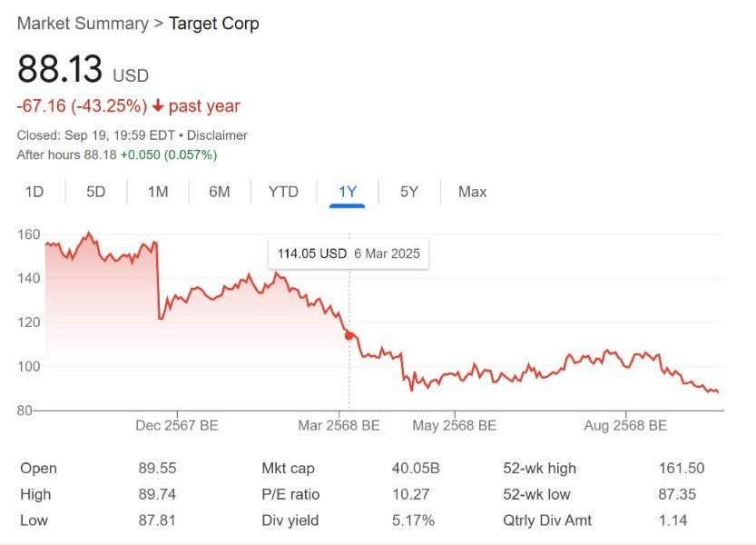Viewport: 756px width, 545px height.
Task: Click the red down arrow icon
Action: 158,106
